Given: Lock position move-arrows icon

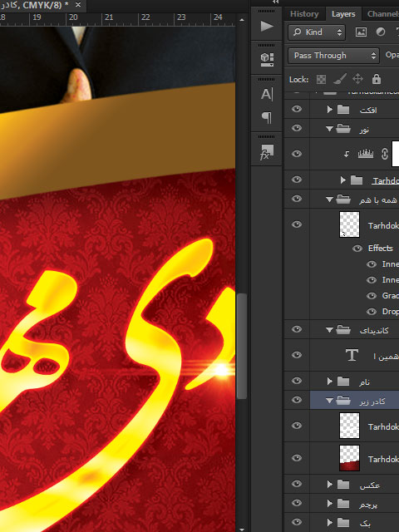Looking at the screenshot, I should (357, 79).
